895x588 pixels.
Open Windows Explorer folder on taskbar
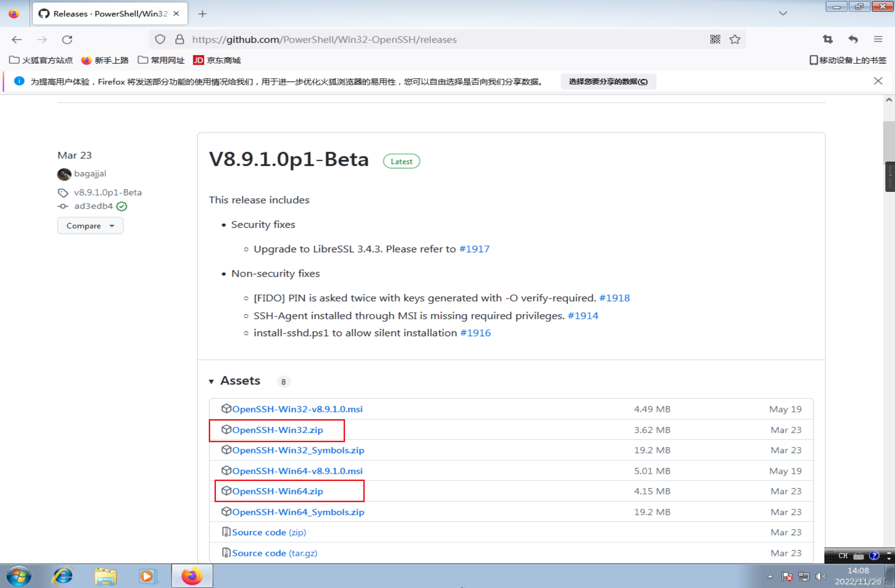[105, 576]
